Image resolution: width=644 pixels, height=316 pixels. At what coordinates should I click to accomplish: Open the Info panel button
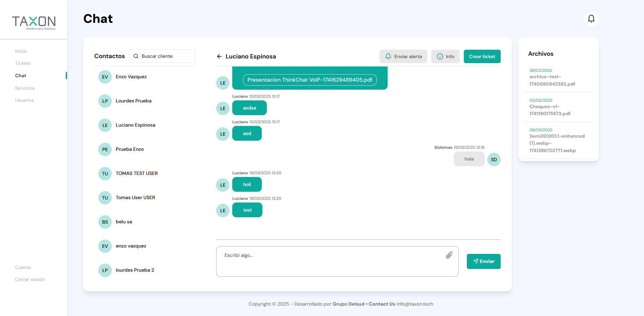pyautogui.click(x=445, y=56)
